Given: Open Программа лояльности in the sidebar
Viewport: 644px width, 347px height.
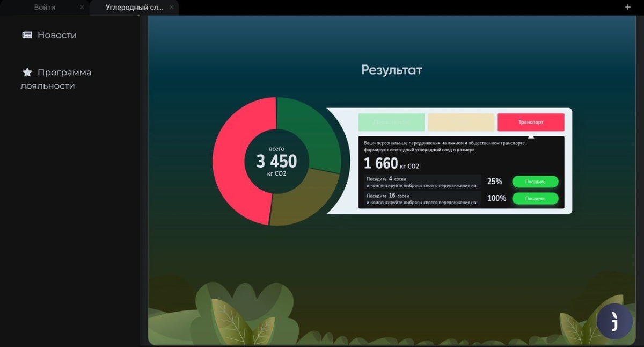Looking at the screenshot, I should point(56,79).
